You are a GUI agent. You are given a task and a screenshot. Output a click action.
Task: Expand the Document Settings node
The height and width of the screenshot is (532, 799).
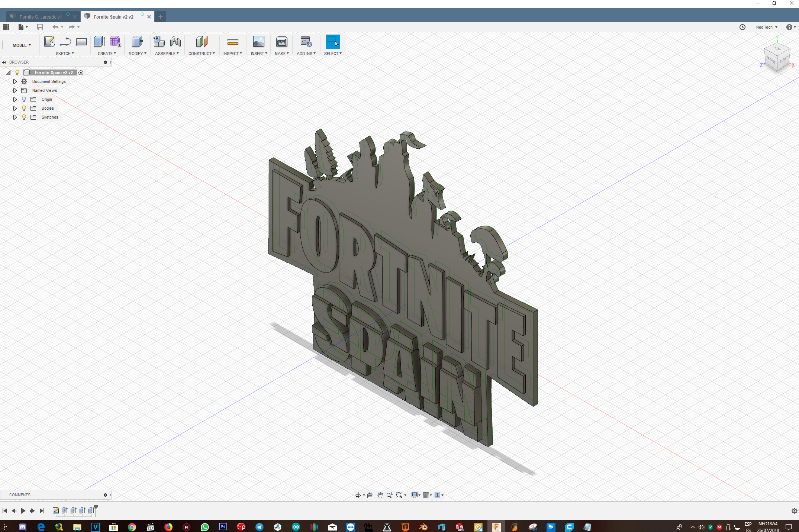click(x=15, y=81)
